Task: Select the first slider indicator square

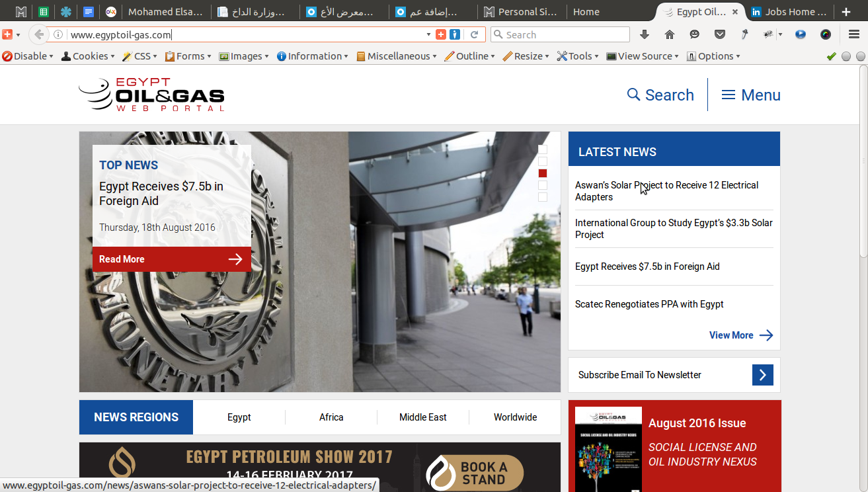Action: 543,149
